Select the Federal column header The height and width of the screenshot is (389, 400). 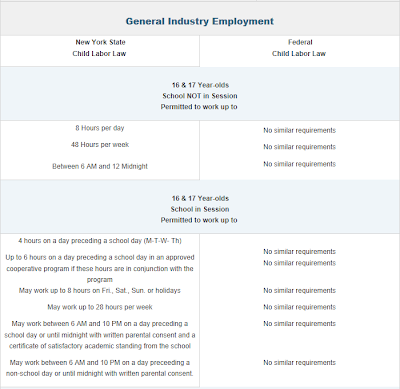coord(299,48)
